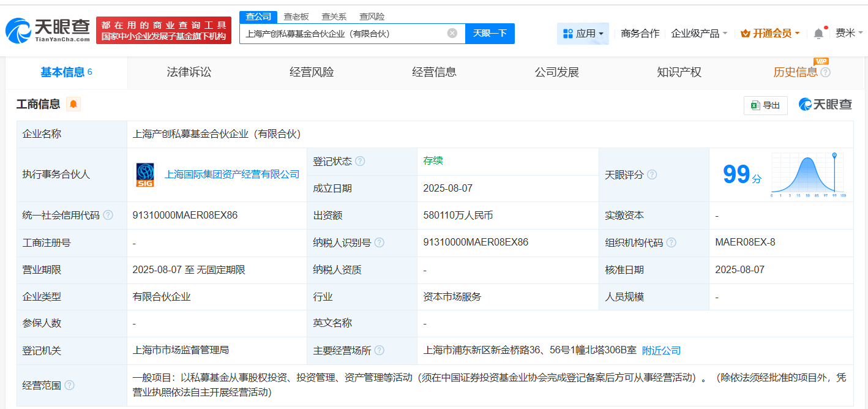Click the 天眼一下 search button
This screenshot has width=868, height=409.
[x=490, y=34]
